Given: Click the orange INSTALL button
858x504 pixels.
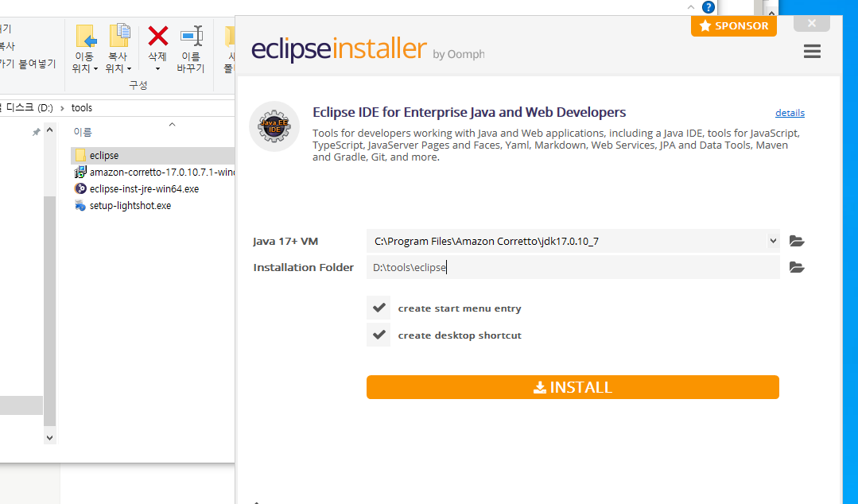Looking at the screenshot, I should pos(573,387).
